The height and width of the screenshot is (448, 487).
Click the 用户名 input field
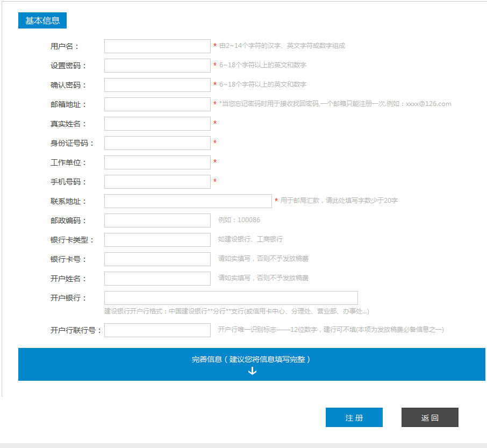pos(157,46)
